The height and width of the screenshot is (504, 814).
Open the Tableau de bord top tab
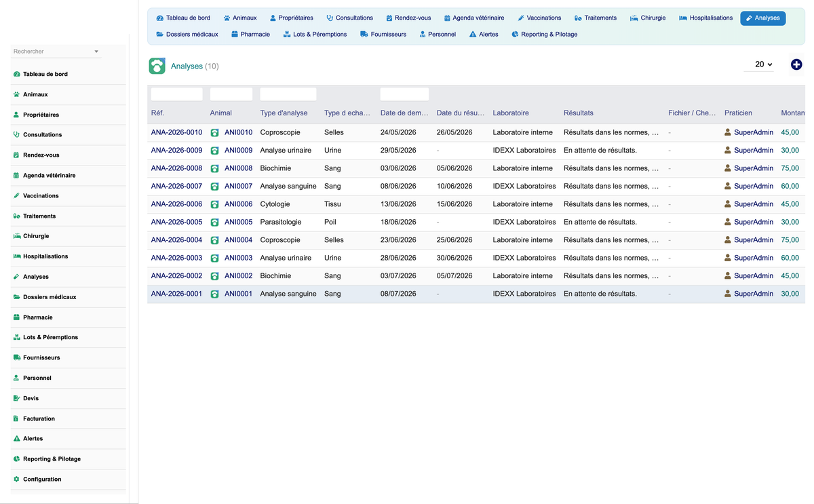(183, 18)
